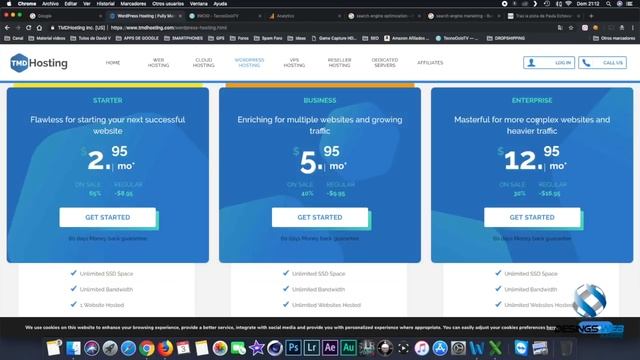
Task: Launch Siri from the dock
Action: point(92,348)
